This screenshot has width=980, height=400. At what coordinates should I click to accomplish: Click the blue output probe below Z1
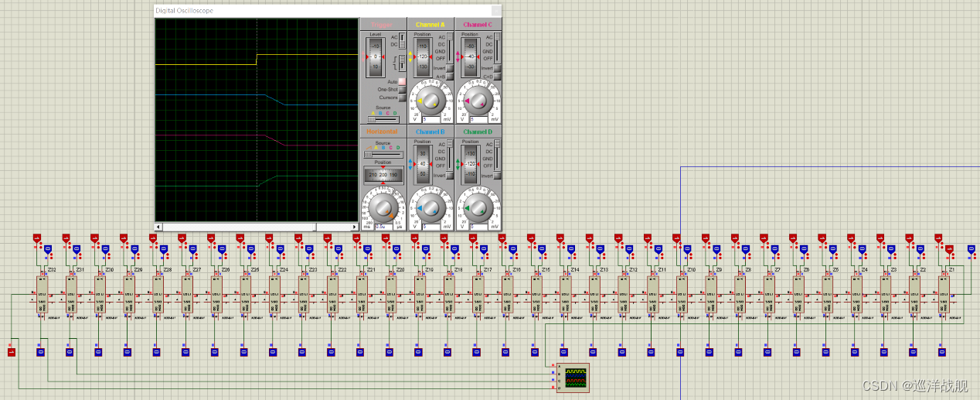[942, 353]
